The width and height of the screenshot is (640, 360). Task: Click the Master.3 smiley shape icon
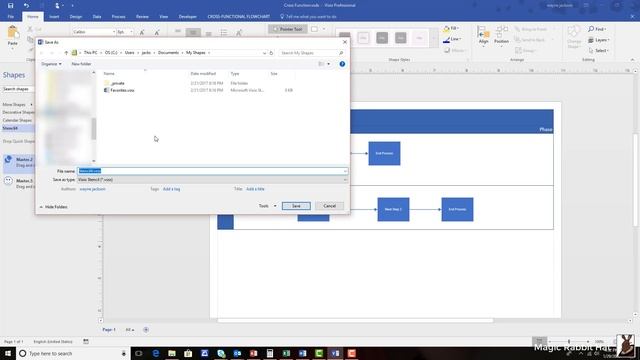pos(8,181)
